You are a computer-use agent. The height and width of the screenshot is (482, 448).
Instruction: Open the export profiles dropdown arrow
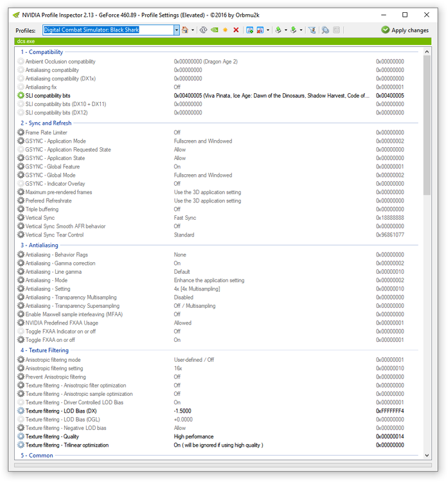(285, 30)
